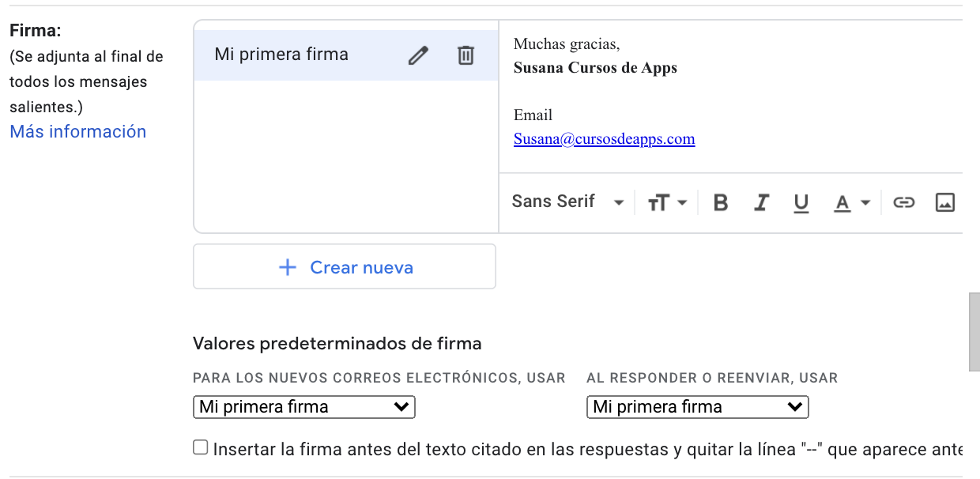The image size is (980, 479).
Task: Open the Más información link
Action: (78, 132)
